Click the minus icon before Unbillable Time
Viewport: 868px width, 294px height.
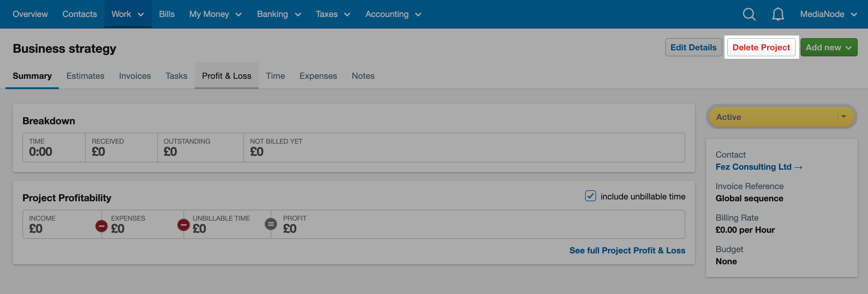point(183,225)
